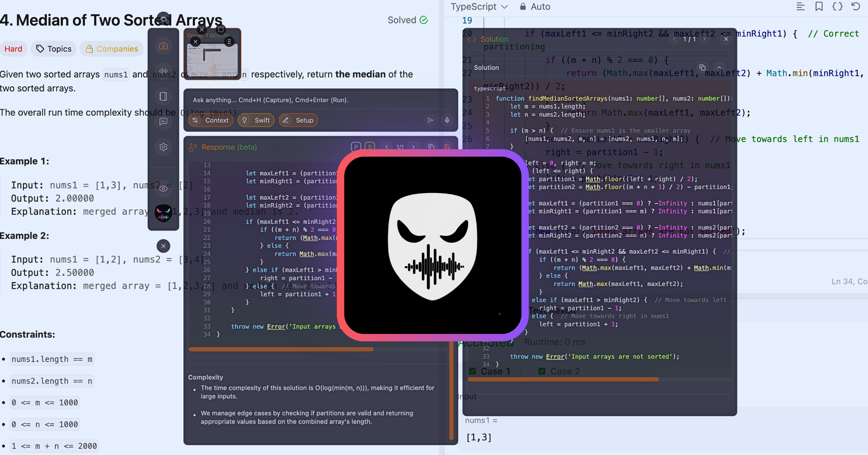
Task: Advance to next response page with right chevron
Action: tap(413, 146)
